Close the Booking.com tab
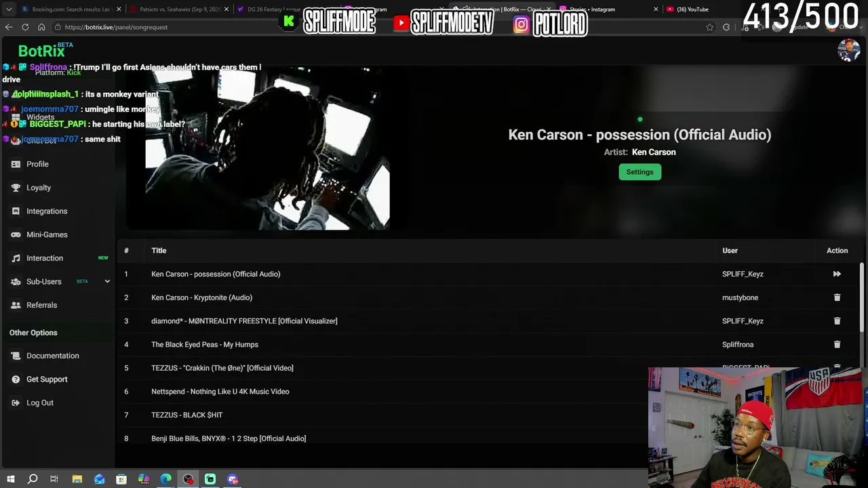868x488 pixels. point(119,9)
